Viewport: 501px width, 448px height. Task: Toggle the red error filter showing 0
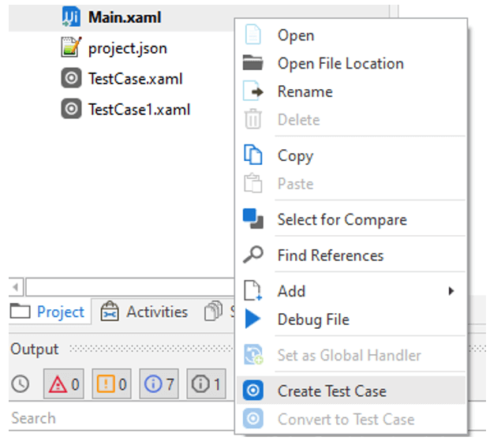pos(65,385)
